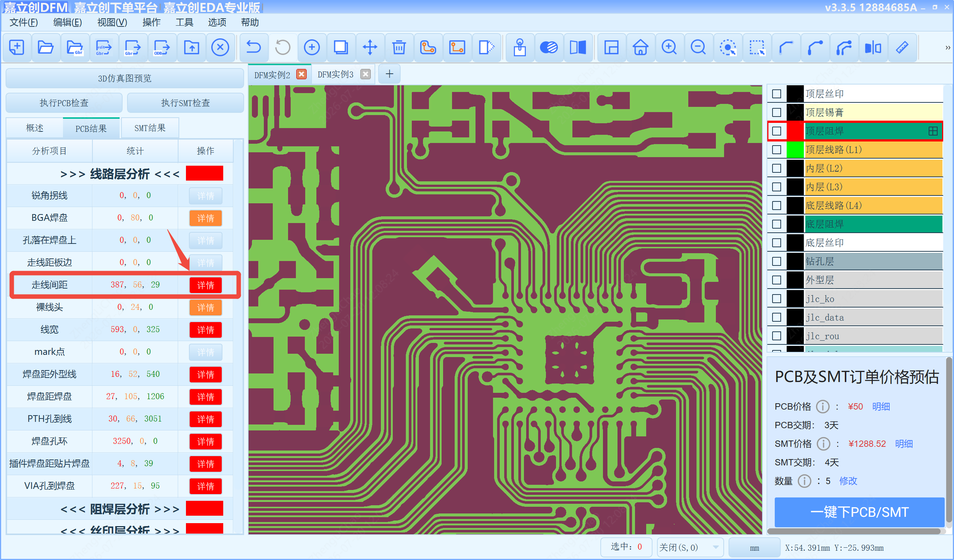Enable the 顶层线路(L1) layer checkbox

point(777,150)
